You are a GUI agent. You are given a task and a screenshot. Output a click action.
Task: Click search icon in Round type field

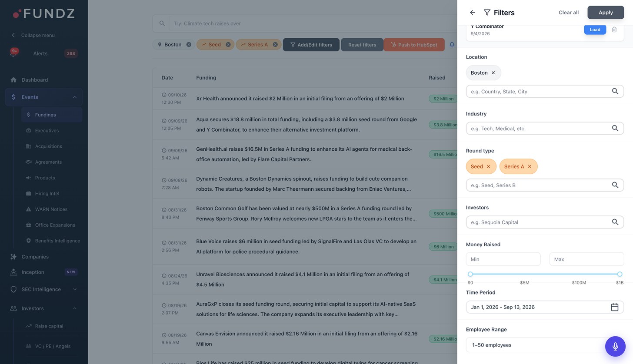[615, 185]
